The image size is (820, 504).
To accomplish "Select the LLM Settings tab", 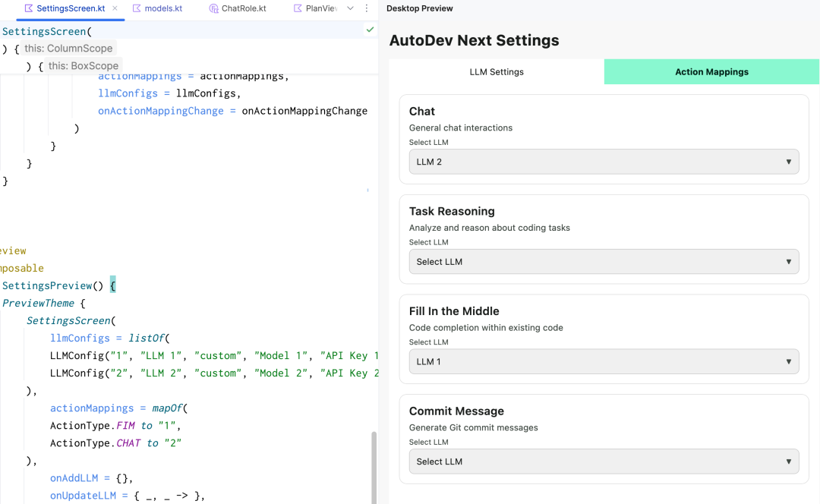I will tap(497, 71).
